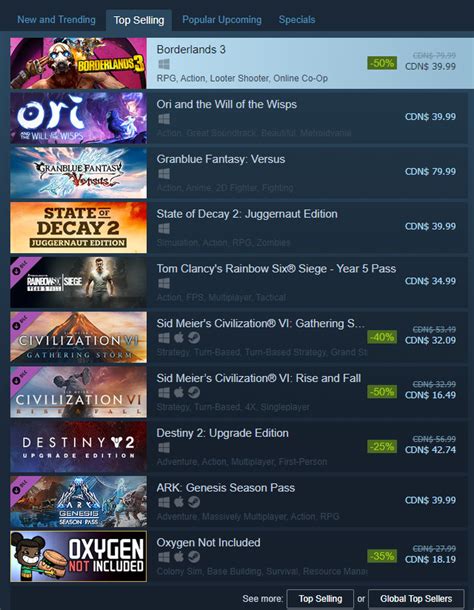Click the Windows icon under Granblue Fantasy: Versus
The image size is (474, 610).
164,174
